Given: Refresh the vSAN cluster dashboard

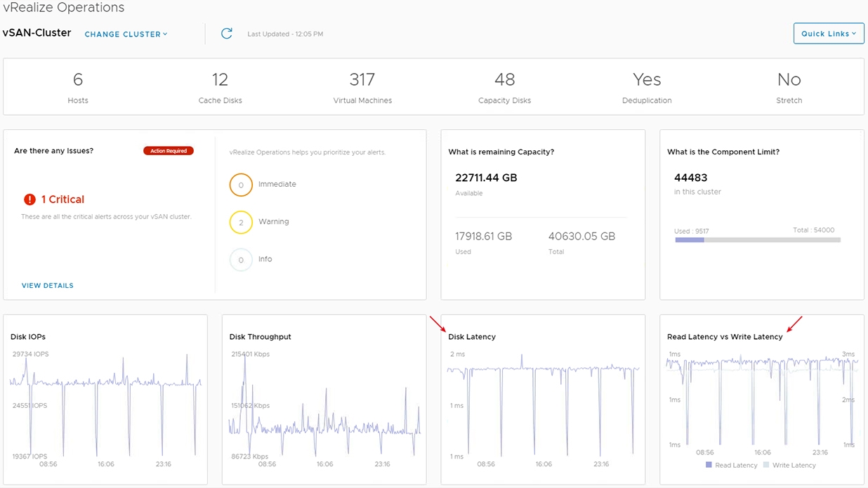Looking at the screenshot, I should 226,34.
